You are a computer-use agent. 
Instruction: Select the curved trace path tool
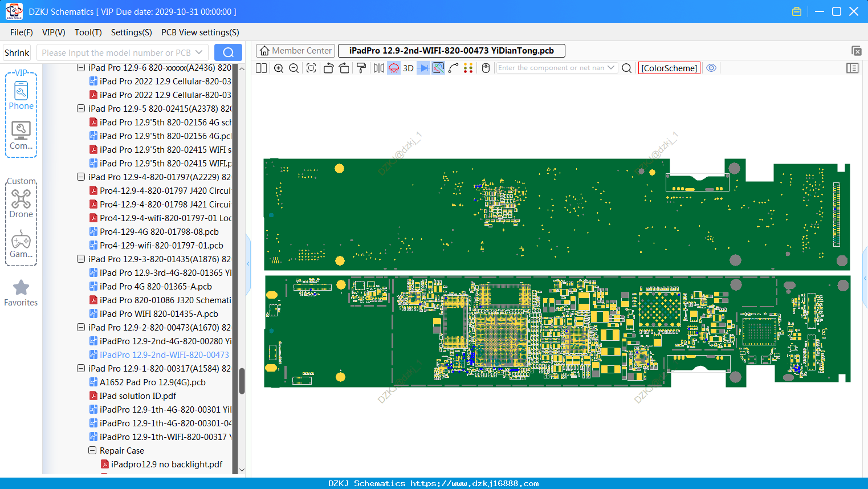coord(453,68)
